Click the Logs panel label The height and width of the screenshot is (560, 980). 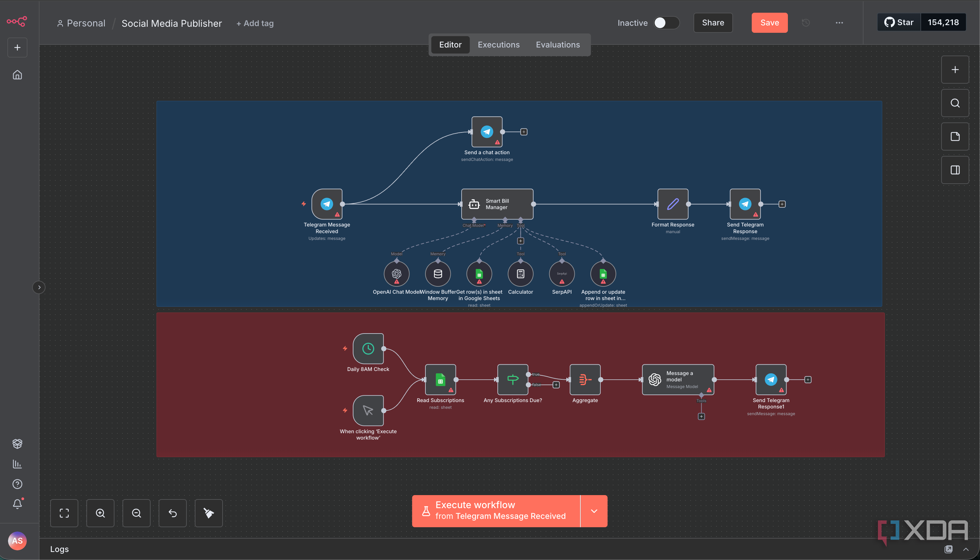(59, 549)
